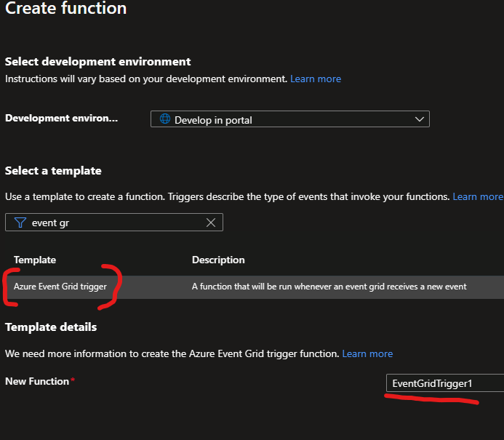This screenshot has width=504, height=440.
Task: Select the Azure Event Grid trigger template
Action: coord(60,287)
